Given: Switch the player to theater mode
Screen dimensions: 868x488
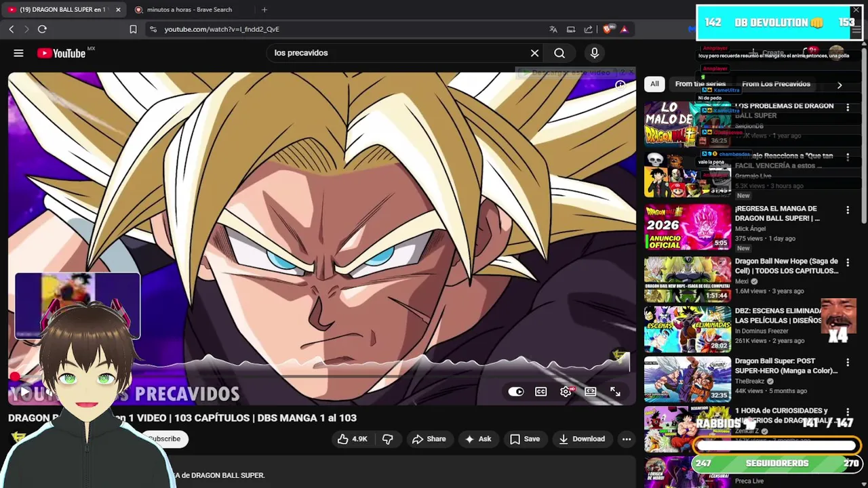Looking at the screenshot, I should [x=591, y=392].
